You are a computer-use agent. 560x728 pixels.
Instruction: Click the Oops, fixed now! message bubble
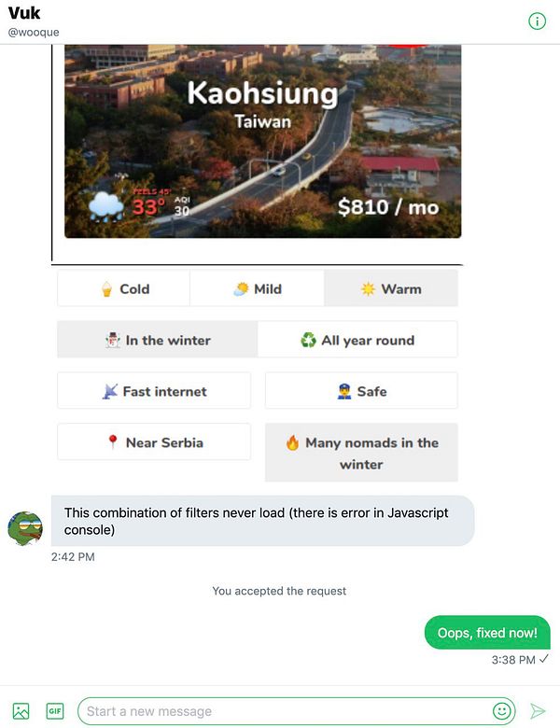point(487,633)
